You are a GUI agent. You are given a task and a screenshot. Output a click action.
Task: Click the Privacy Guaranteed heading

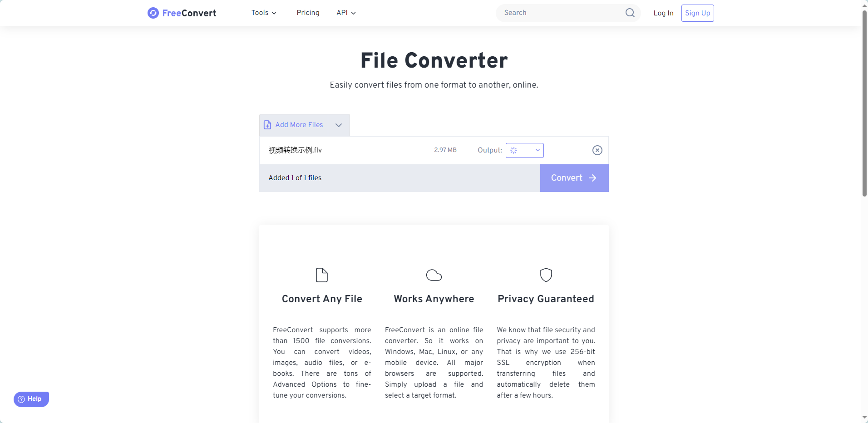[x=546, y=299]
